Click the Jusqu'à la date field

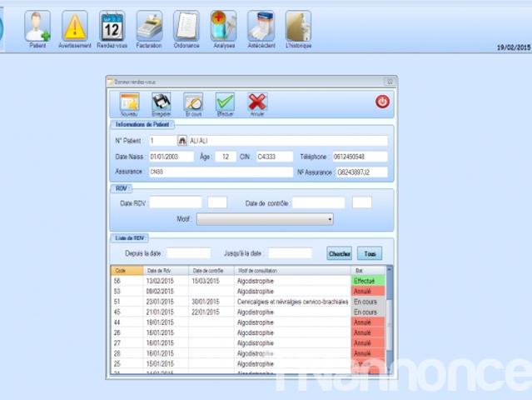tap(290, 253)
